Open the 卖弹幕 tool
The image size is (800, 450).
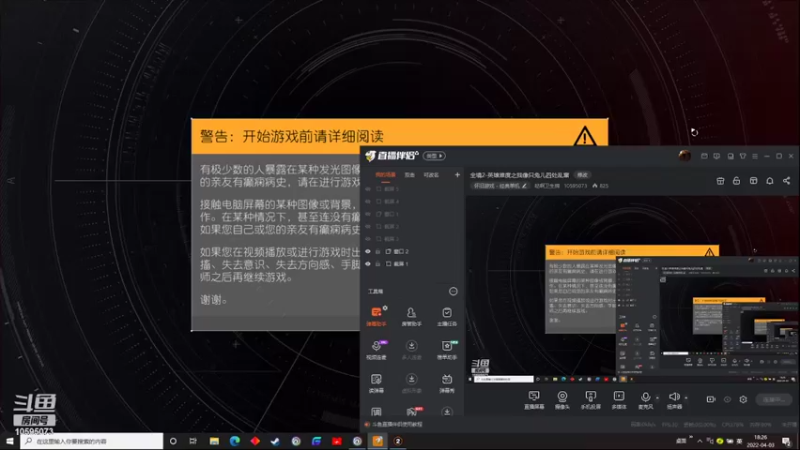tap(377, 383)
